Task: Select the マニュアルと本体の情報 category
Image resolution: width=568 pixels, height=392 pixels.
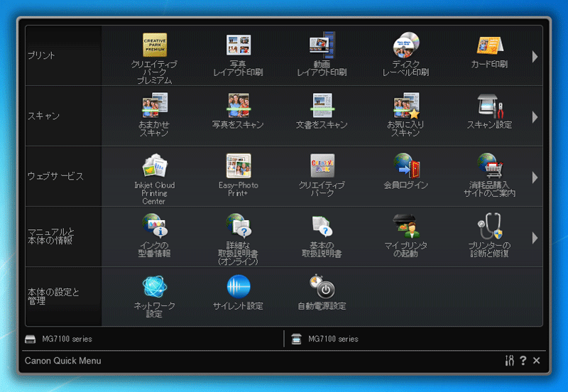Action: click(63, 236)
